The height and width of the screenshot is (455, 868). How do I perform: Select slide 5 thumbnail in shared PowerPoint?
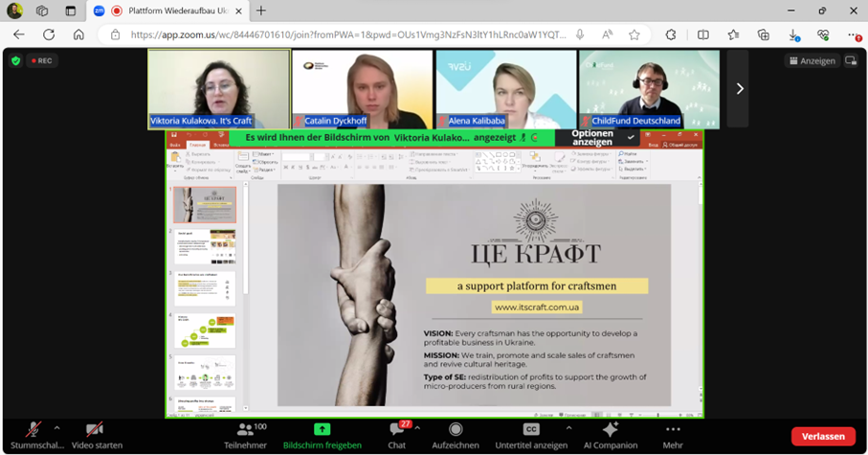tap(205, 373)
